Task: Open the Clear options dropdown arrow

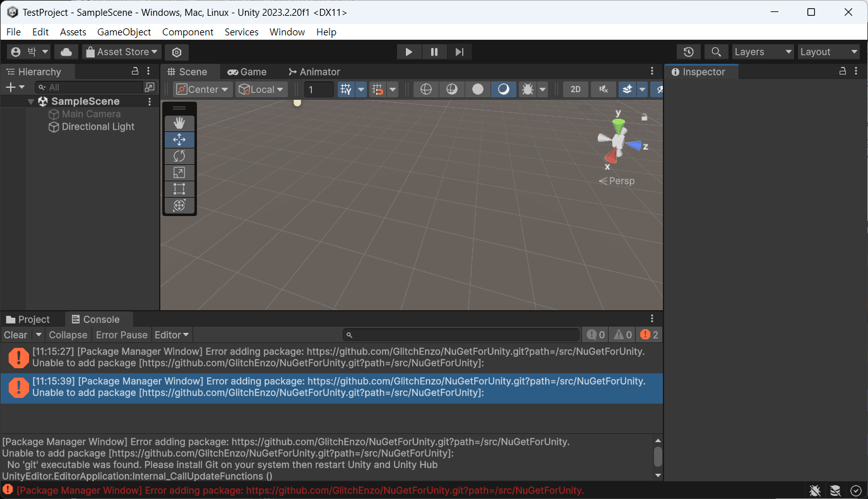Action: point(39,335)
